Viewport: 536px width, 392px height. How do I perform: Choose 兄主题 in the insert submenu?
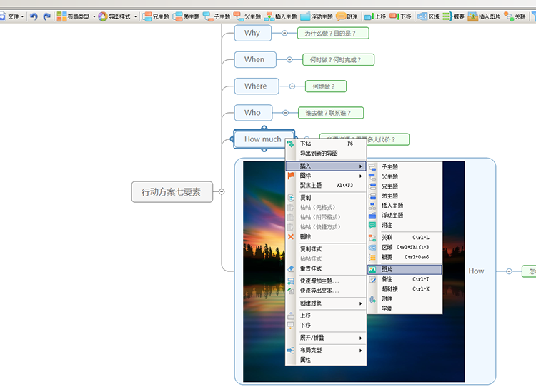tap(405, 186)
